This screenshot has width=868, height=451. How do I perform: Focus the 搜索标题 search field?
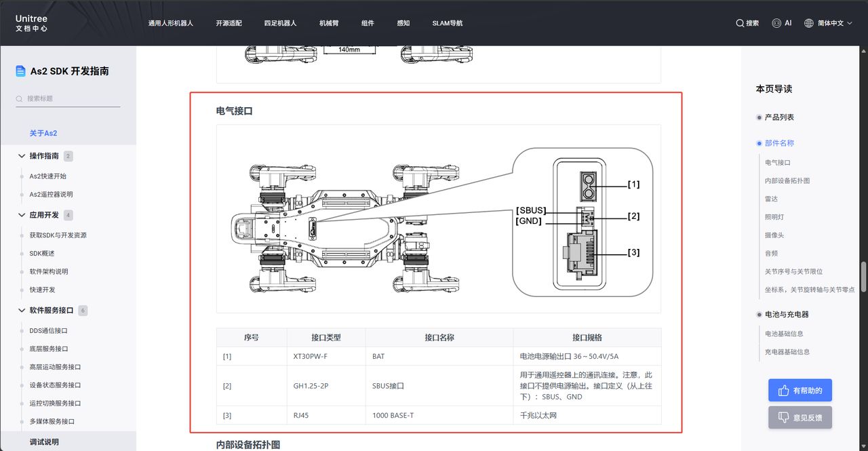(68, 99)
